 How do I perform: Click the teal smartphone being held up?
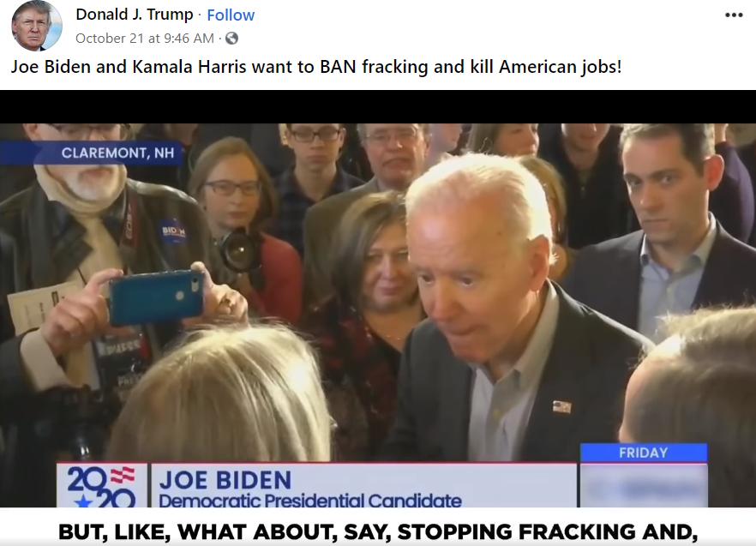(156, 297)
